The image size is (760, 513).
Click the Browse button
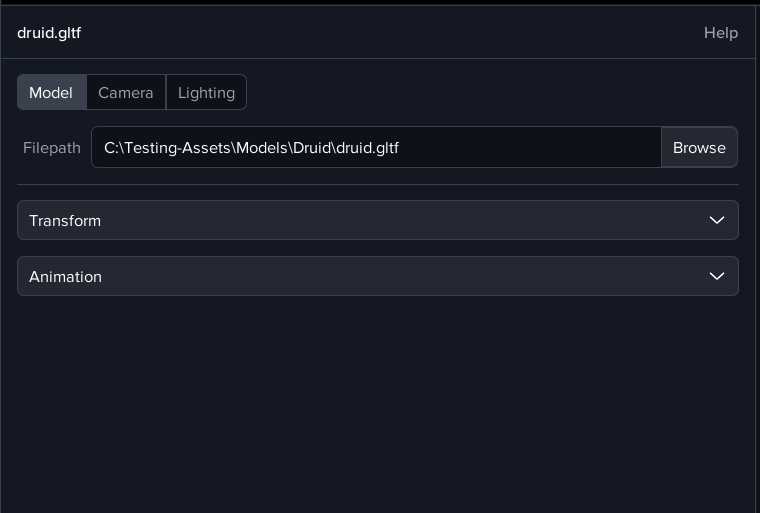point(699,147)
